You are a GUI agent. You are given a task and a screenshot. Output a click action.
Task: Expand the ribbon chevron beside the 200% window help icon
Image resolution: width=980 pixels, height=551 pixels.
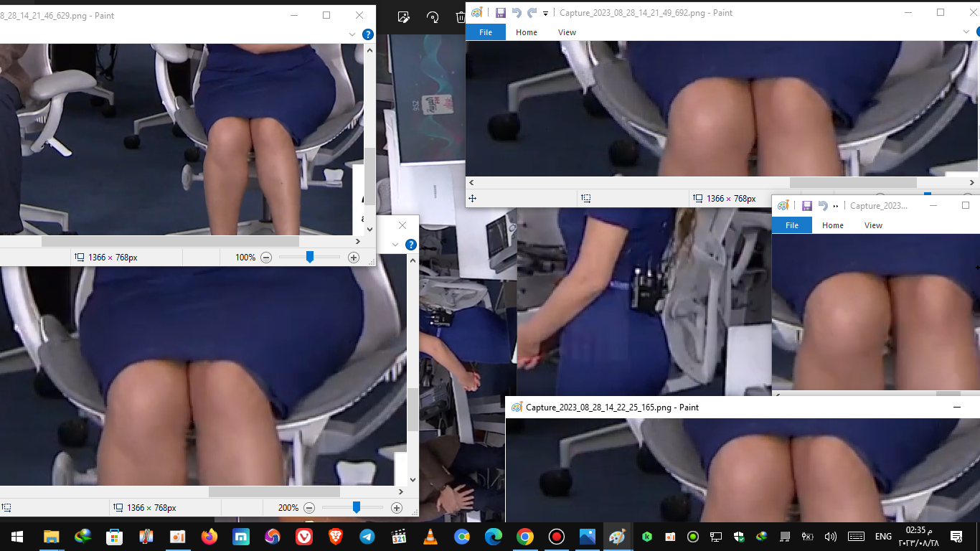pyautogui.click(x=395, y=245)
